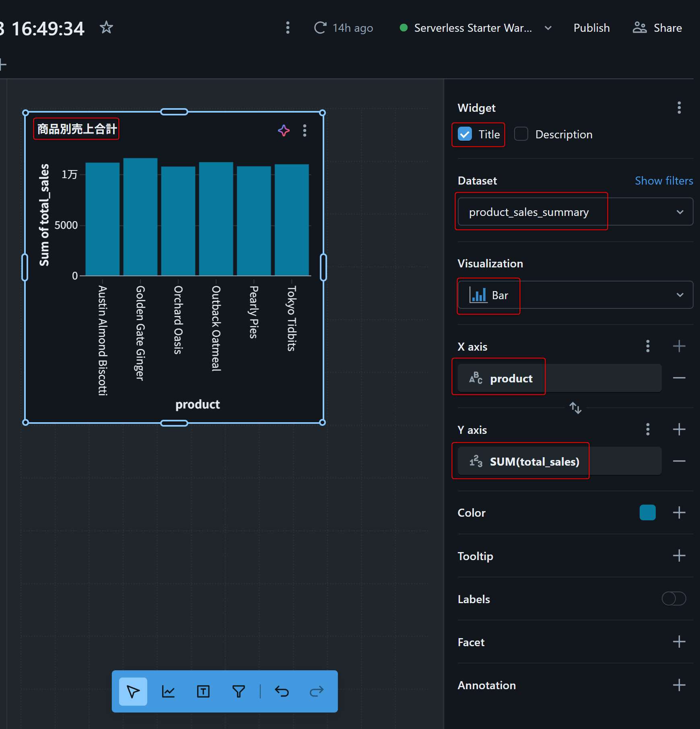Open the chart widget's three-dot menu
The width and height of the screenshot is (700, 729).
coord(305,130)
